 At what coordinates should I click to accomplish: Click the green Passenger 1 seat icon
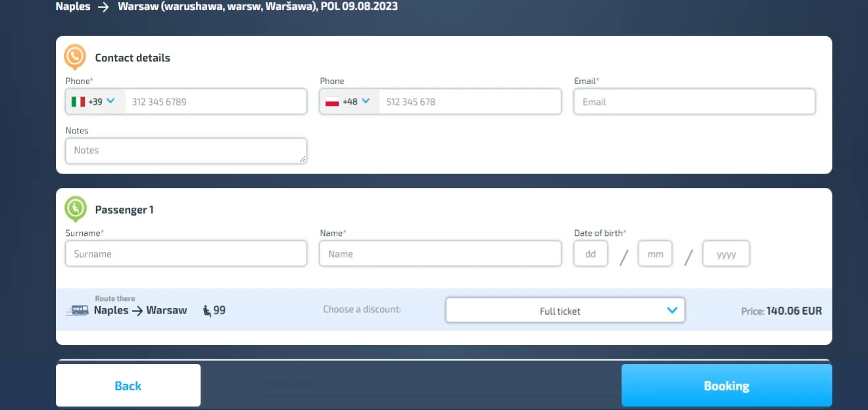click(x=75, y=208)
